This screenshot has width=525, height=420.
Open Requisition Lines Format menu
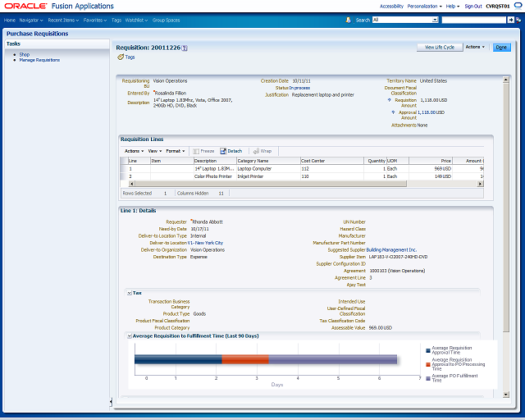[x=176, y=152]
